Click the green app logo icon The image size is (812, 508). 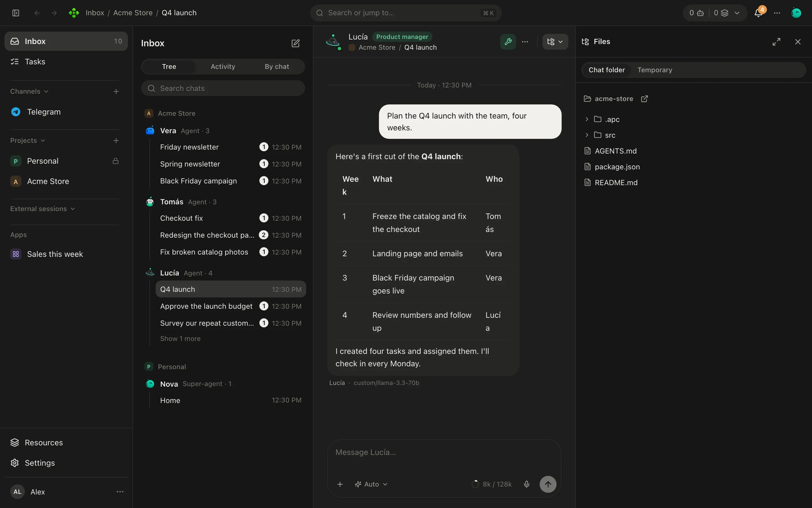(74, 13)
